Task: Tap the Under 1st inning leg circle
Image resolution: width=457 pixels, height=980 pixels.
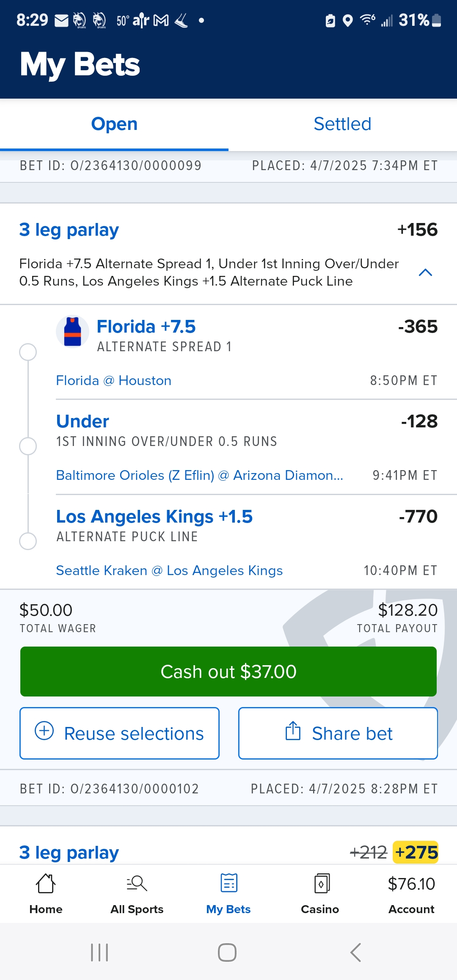Action: 28,446
